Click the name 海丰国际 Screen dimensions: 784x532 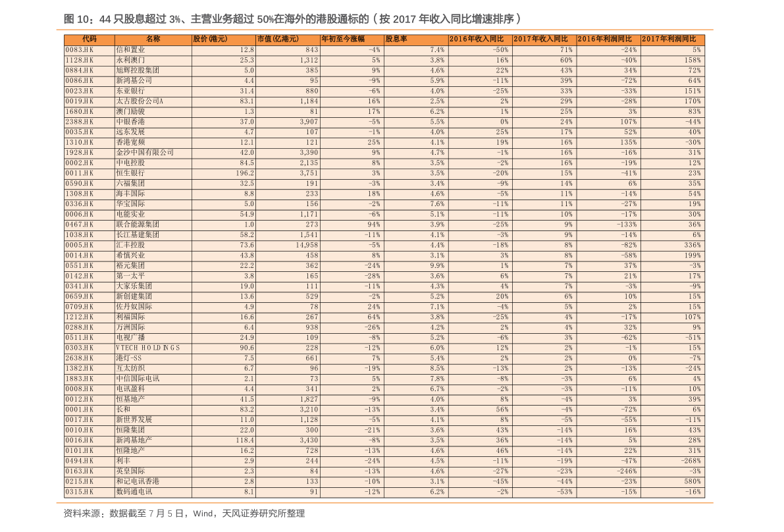pos(130,194)
